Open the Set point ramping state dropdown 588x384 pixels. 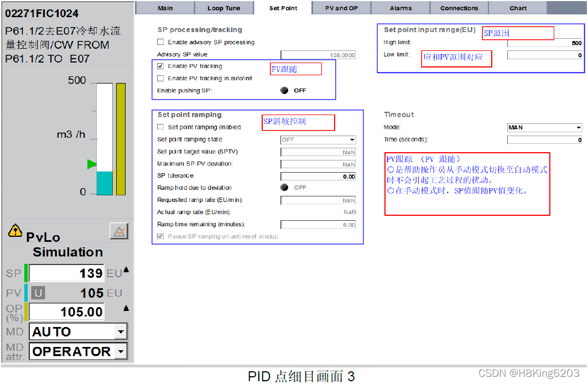coord(318,140)
